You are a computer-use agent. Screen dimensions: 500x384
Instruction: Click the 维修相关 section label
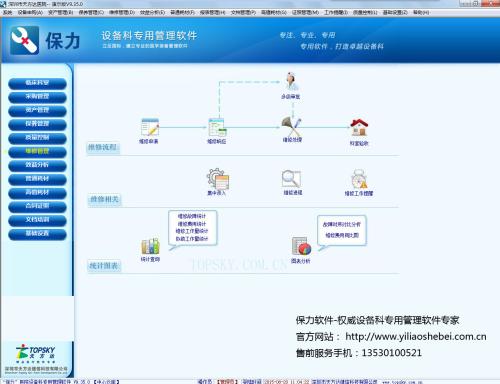pyautogui.click(x=104, y=199)
